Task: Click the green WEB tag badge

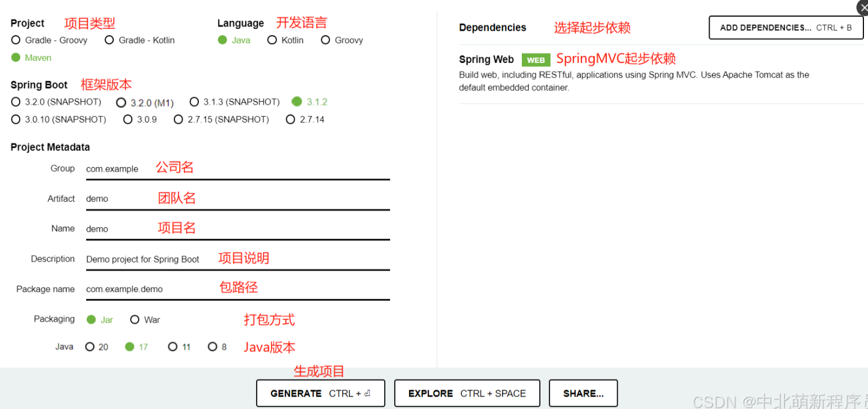Action: (x=536, y=60)
